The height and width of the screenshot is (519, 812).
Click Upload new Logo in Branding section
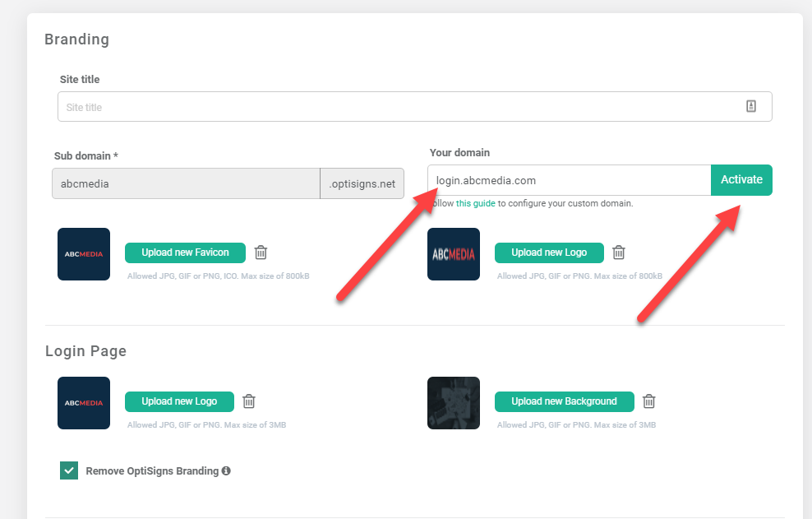pos(549,253)
